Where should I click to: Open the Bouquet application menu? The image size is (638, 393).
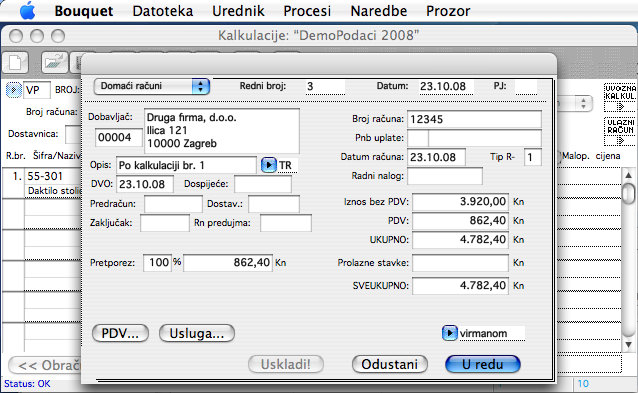coord(83,11)
